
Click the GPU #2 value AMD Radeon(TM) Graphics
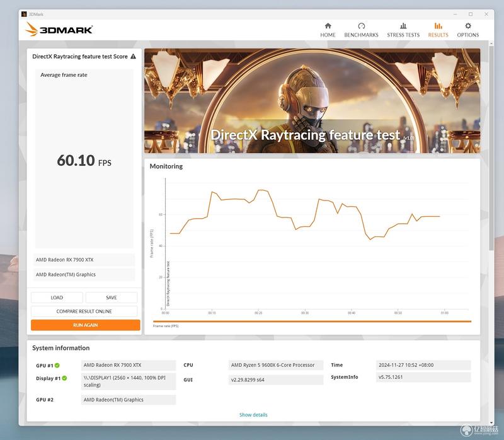[x=129, y=400]
